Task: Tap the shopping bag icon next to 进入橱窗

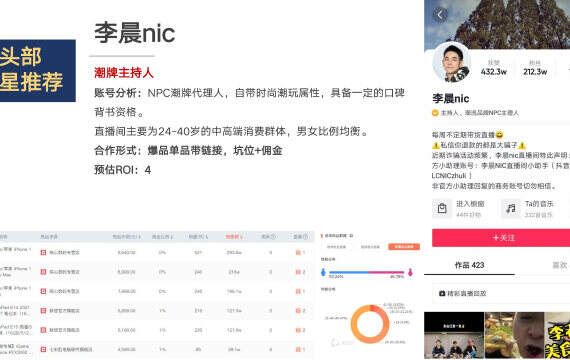Action: coord(442,208)
